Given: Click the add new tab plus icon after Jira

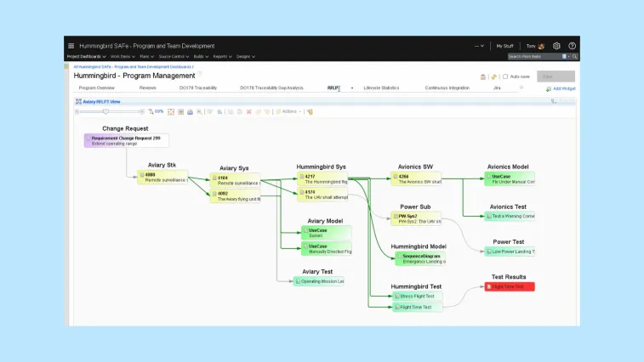Looking at the screenshot, I should pyautogui.click(x=521, y=88).
